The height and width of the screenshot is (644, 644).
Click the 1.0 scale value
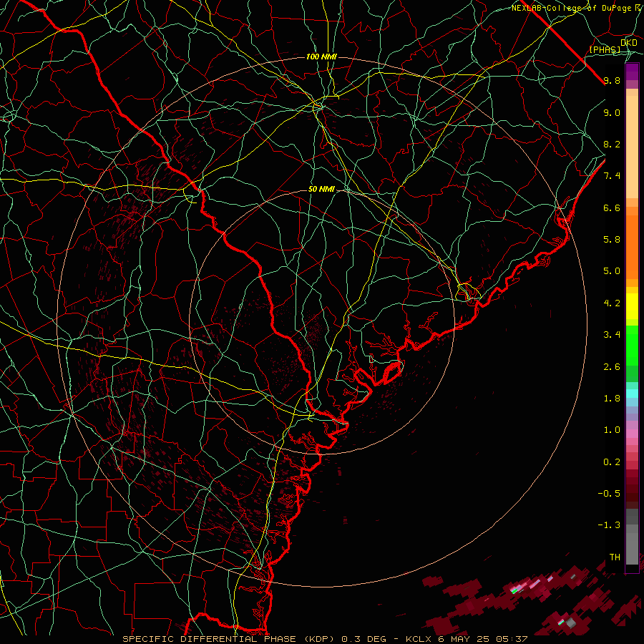[x=612, y=430]
